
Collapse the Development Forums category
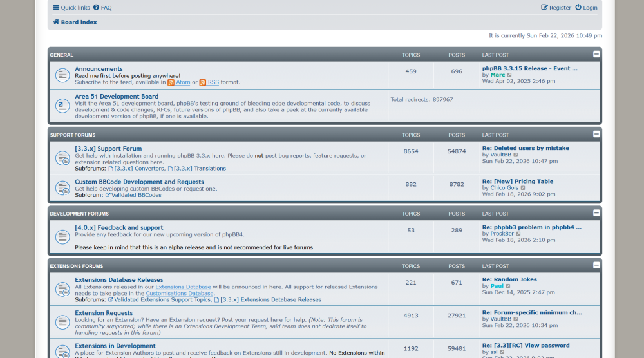(596, 213)
